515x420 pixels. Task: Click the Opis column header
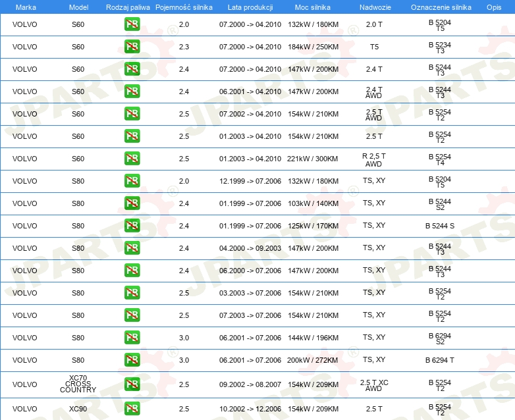(x=494, y=7)
